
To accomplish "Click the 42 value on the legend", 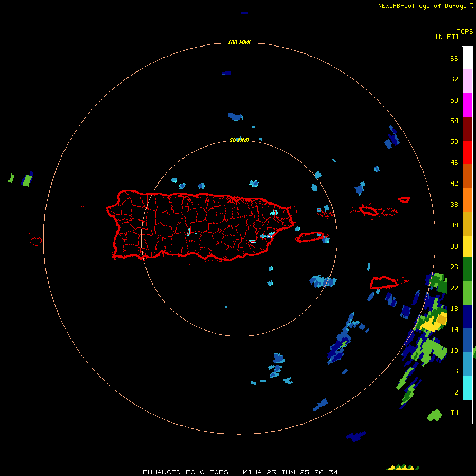I will tap(454, 183).
